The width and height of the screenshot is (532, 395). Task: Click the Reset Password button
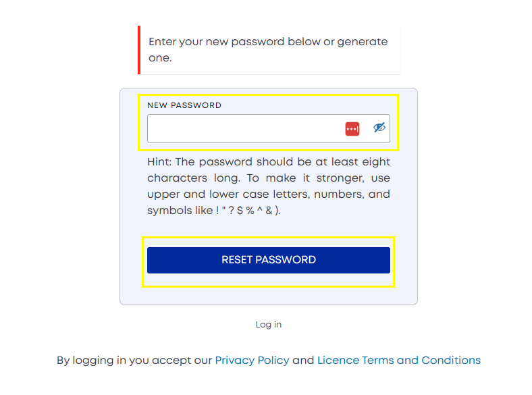pyautogui.click(x=269, y=260)
